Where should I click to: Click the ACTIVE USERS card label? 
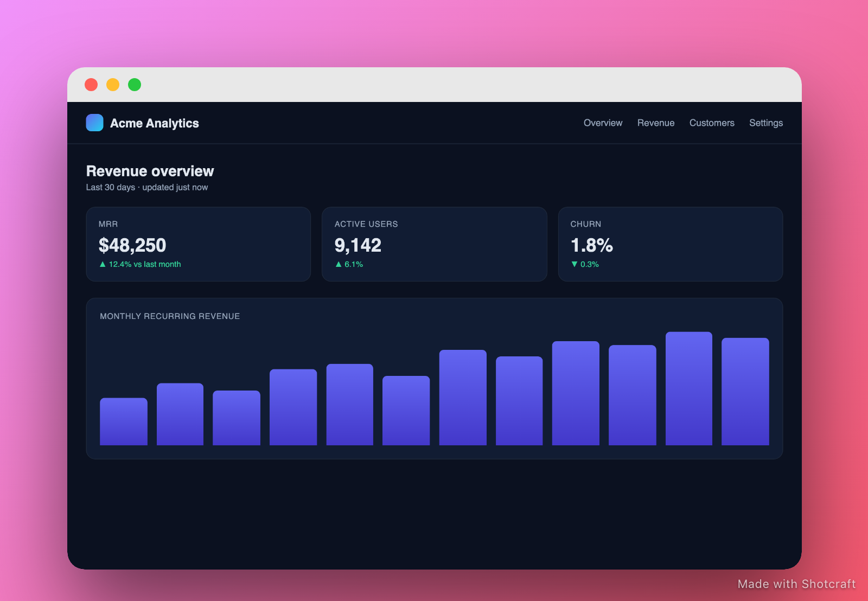[x=366, y=224]
